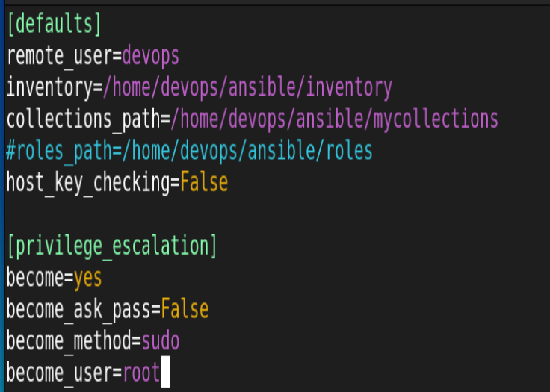
Task: Click False value of become_ask_pass
Action: click(185, 310)
